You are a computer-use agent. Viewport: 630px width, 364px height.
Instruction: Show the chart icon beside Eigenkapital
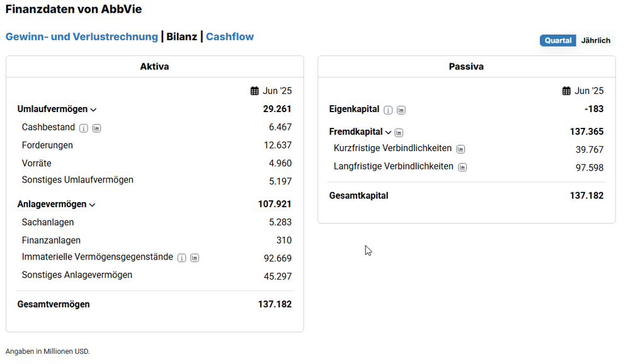(401, 110)
